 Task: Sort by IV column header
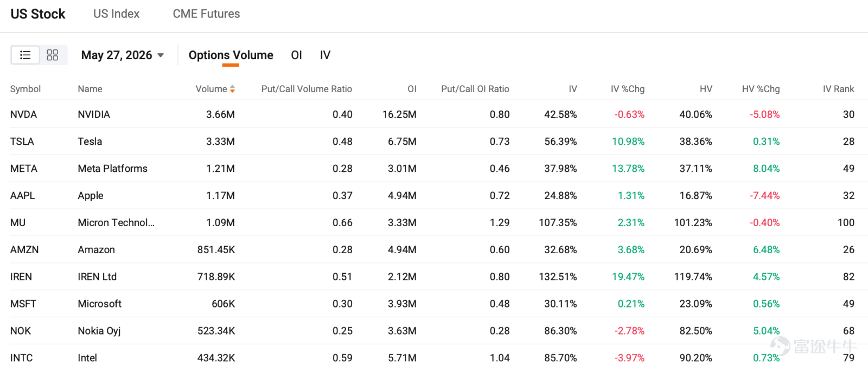573,89
